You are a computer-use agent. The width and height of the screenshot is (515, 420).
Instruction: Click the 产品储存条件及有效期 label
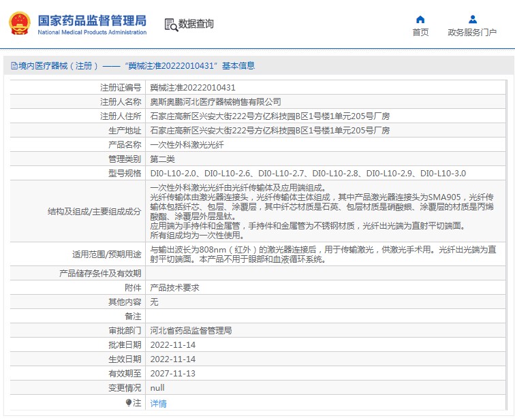pos(100,274)
